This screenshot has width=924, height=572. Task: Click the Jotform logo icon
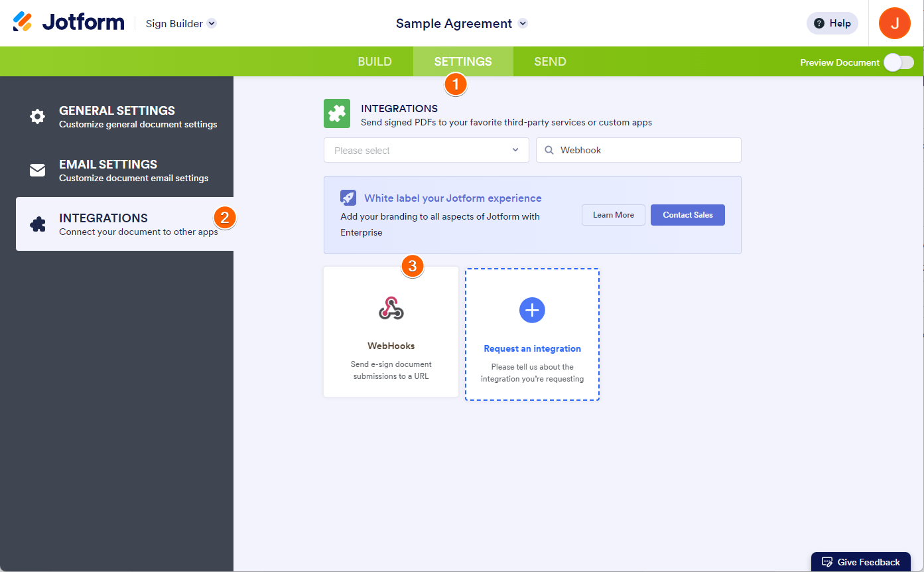pos(23,23)
